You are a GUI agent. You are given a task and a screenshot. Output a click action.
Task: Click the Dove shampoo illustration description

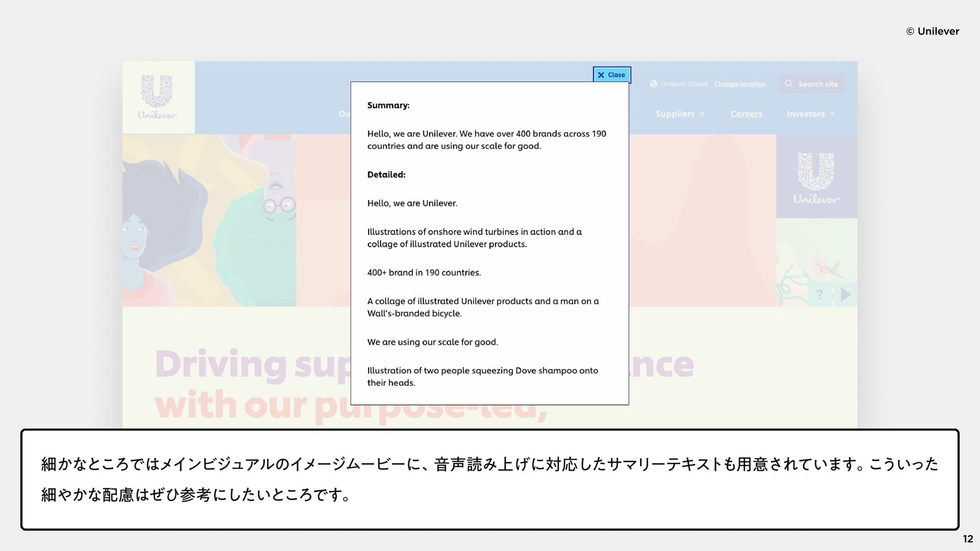pyautogui.click(x=482, y=377)
